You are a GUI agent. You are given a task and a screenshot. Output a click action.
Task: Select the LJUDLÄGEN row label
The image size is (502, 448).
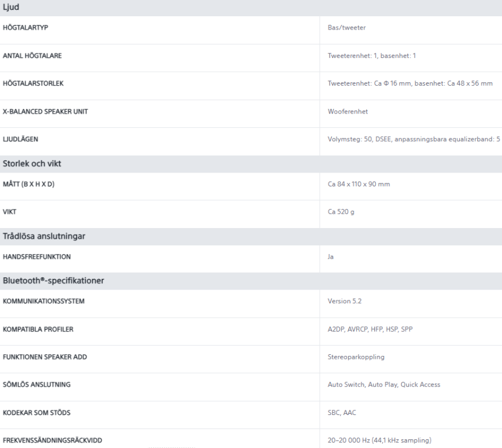pos(24,139)
